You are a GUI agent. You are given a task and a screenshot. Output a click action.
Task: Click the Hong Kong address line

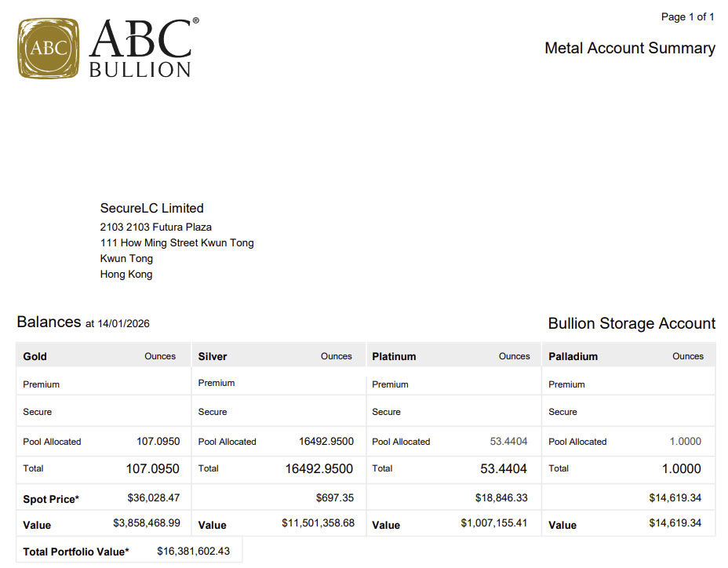point(126,274)
